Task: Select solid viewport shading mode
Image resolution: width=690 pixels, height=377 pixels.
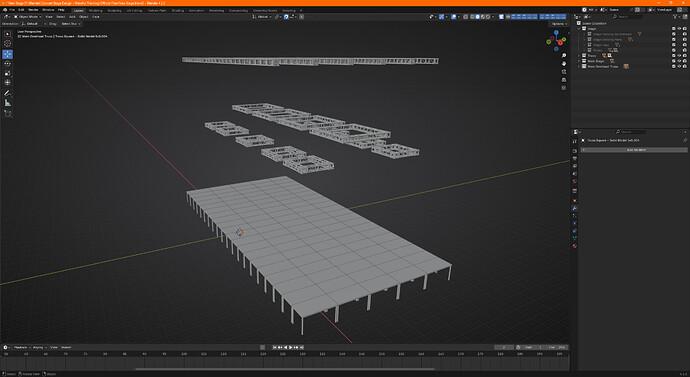Action: [x=477, y=17]
